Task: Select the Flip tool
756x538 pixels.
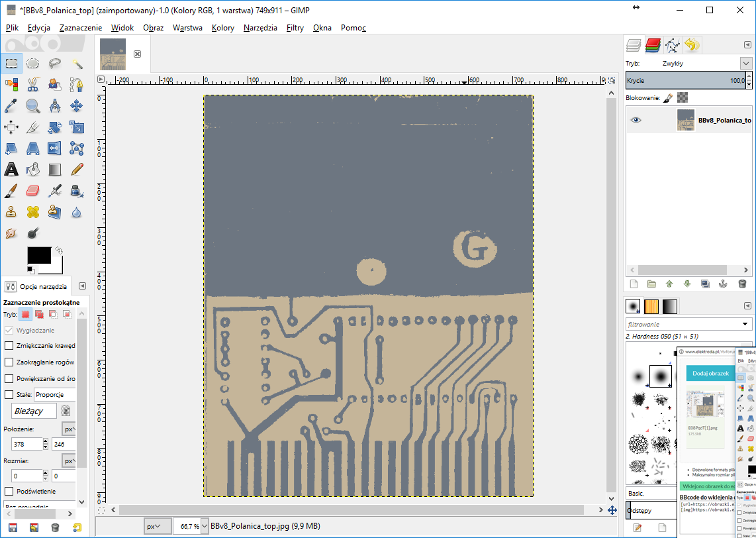Action: [x=54, y=148]
